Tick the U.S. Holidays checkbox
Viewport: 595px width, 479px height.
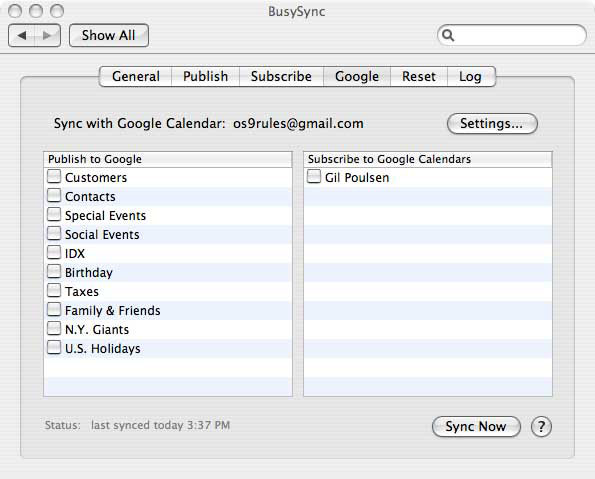[x=54, y=347]
